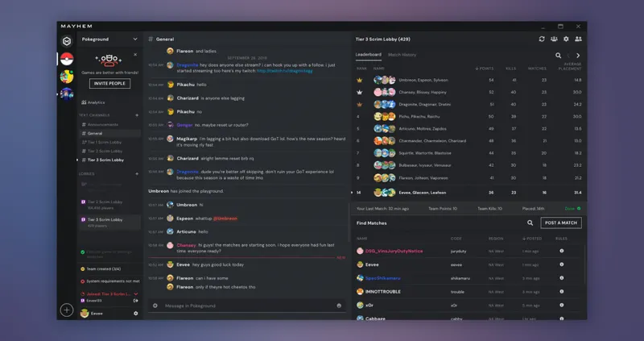Click the leaderboard search magnifier icon
Viewport: 644px width, 341px height.
click(558, 56)
